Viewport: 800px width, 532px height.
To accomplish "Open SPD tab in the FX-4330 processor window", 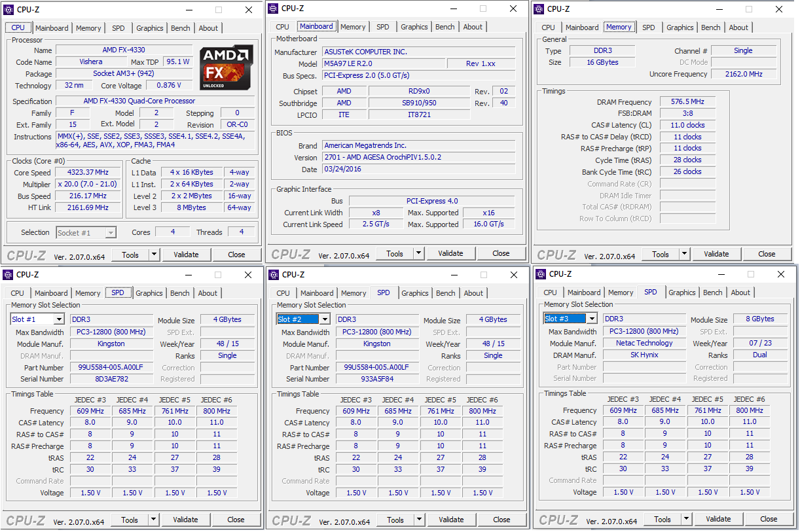I will point(118,28).
